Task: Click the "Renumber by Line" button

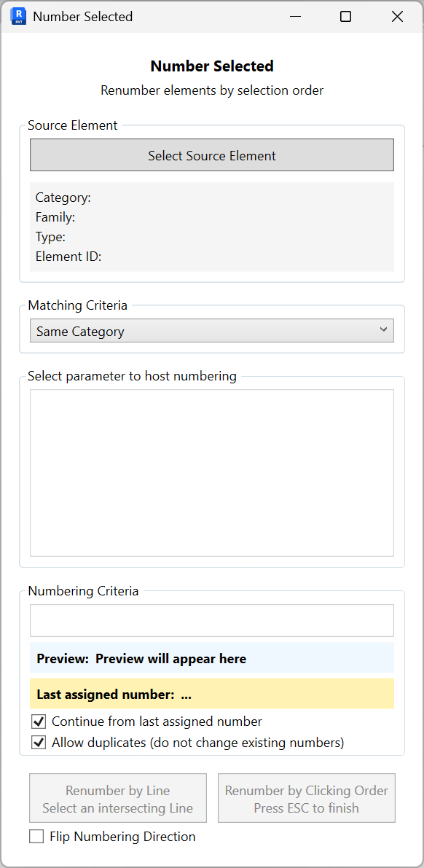Action: pyautogui.click(x=117, y=797)
